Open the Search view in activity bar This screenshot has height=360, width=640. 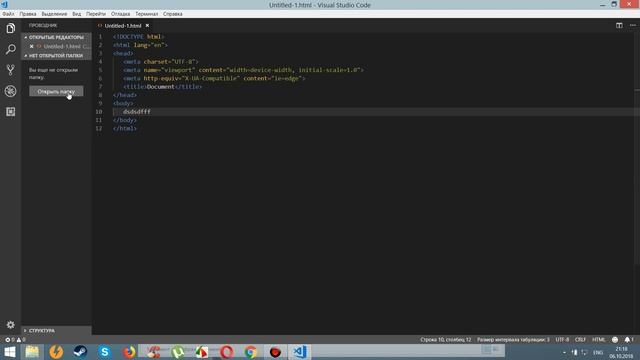click(x=11, y=49)
